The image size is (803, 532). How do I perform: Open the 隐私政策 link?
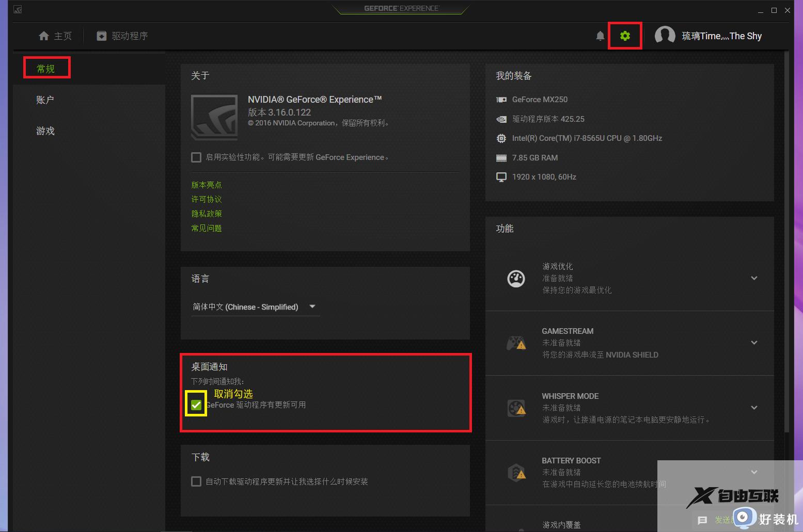(x=207, y=213)
